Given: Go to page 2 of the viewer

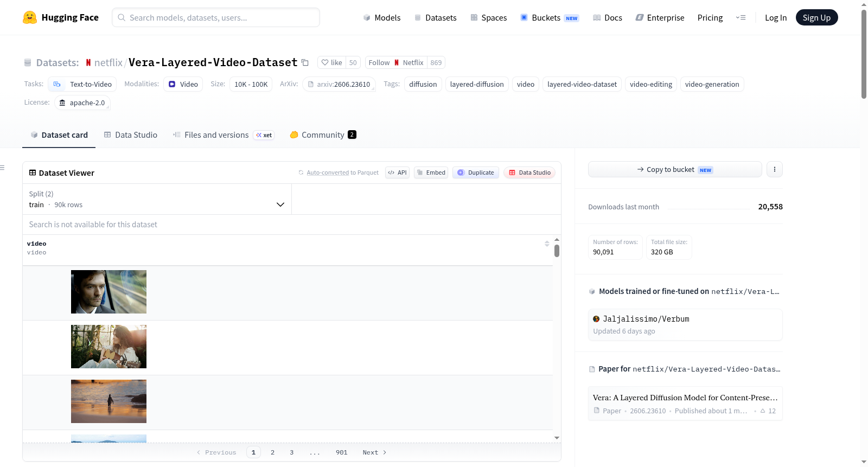Looking at the screenshot, I should tap(272, 452).
